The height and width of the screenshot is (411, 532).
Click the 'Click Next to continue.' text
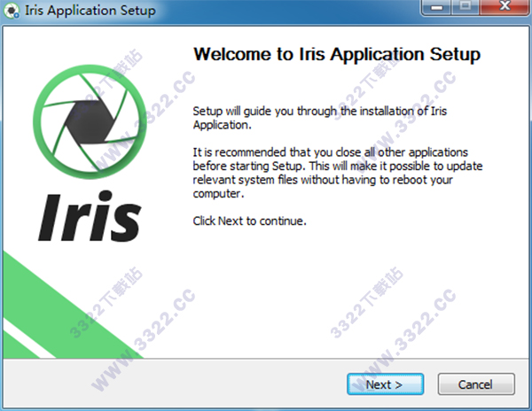pyautogui.click(x=249, y=221)
